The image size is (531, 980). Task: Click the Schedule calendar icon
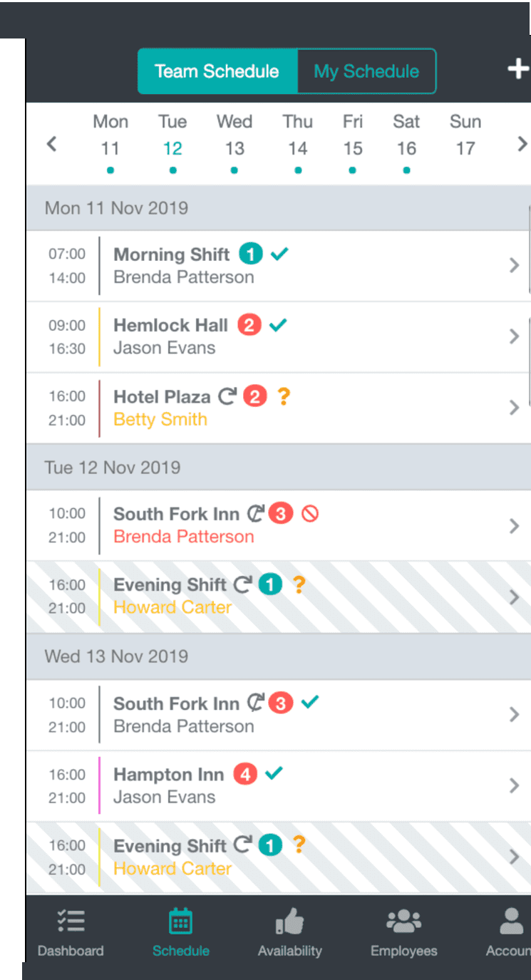(180, 922)
